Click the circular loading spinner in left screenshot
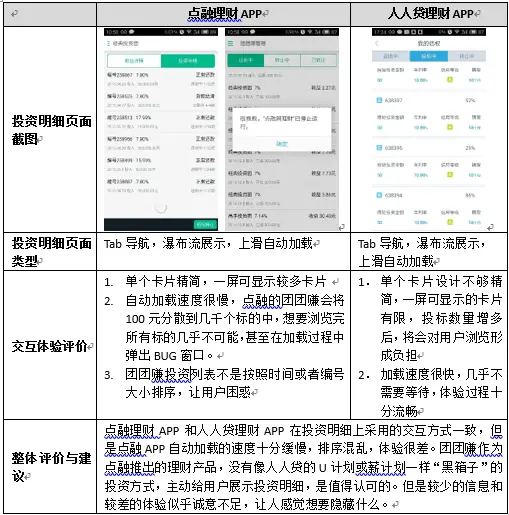 coord(161,208)
